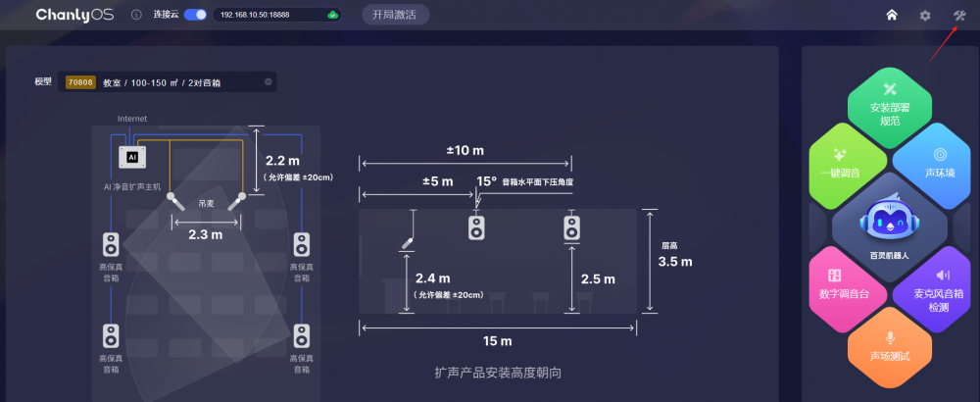Screen dimensions: 980x402
Task: Click the ChanlyOS logo
Action: tap(75, 15)
